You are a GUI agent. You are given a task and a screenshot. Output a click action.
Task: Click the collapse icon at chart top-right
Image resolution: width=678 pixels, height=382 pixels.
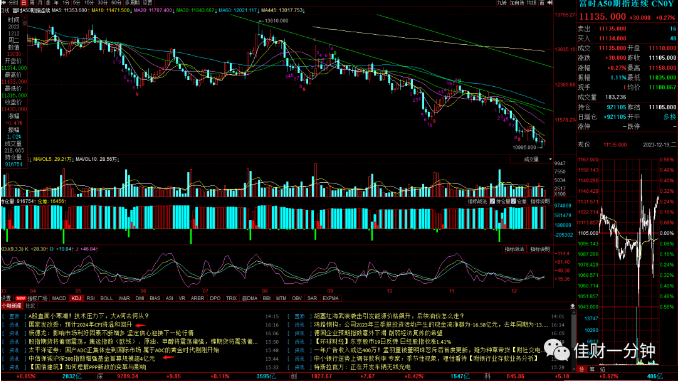click(550, 3)
